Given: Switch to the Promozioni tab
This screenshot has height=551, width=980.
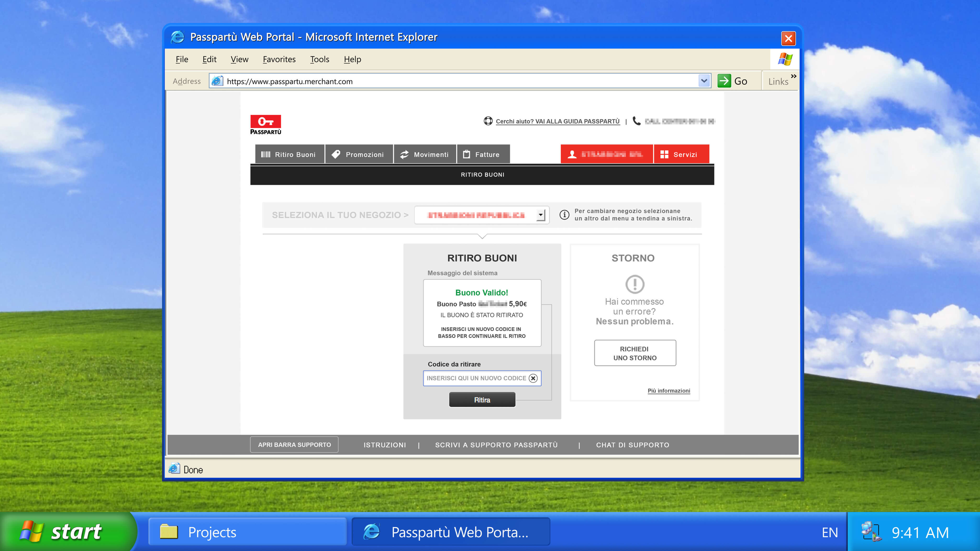Looking at the screenshot, I should [x=359, y=154].
